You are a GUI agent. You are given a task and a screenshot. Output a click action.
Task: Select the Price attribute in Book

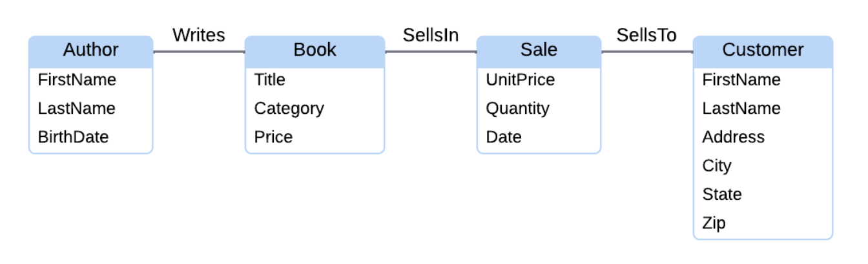(x=273, y=137)
